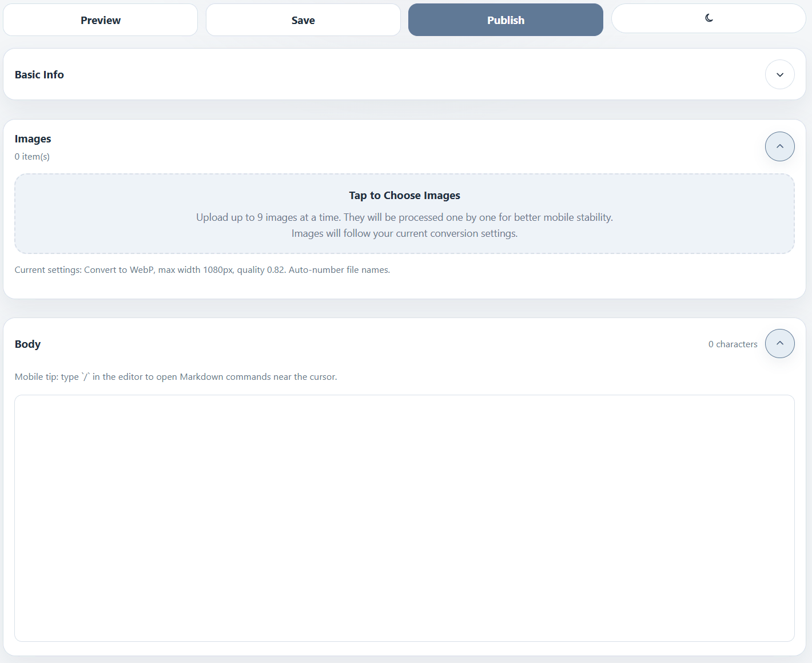Expand the Basic Info section chevron
Screen dimensions: 812x663
click(779, 74)
